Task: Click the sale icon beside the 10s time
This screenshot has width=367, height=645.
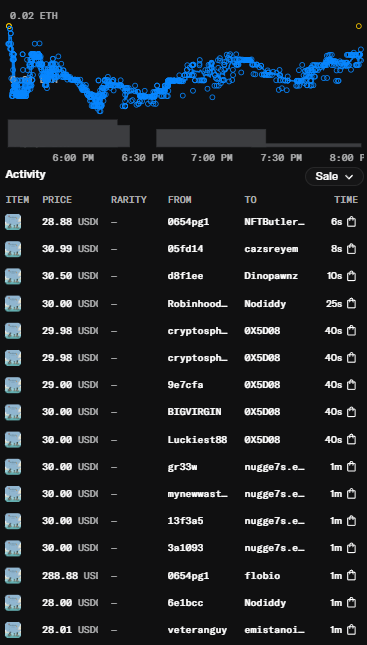Action: coord(351,276)
